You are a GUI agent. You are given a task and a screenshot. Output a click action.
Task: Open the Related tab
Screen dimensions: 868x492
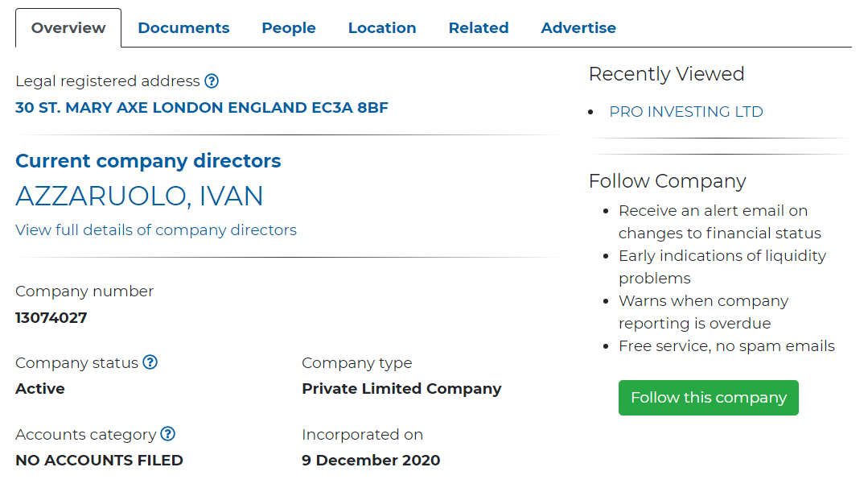[479, 28]
